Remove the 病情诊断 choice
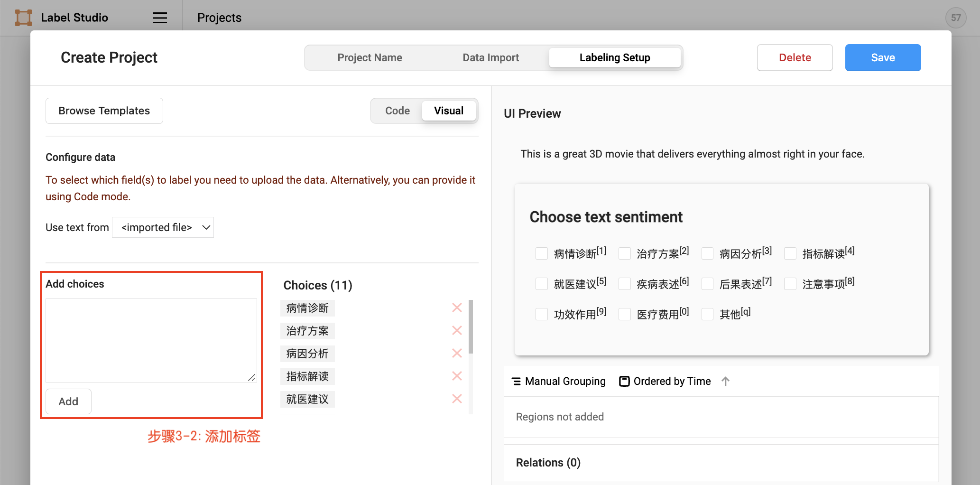 457,308
